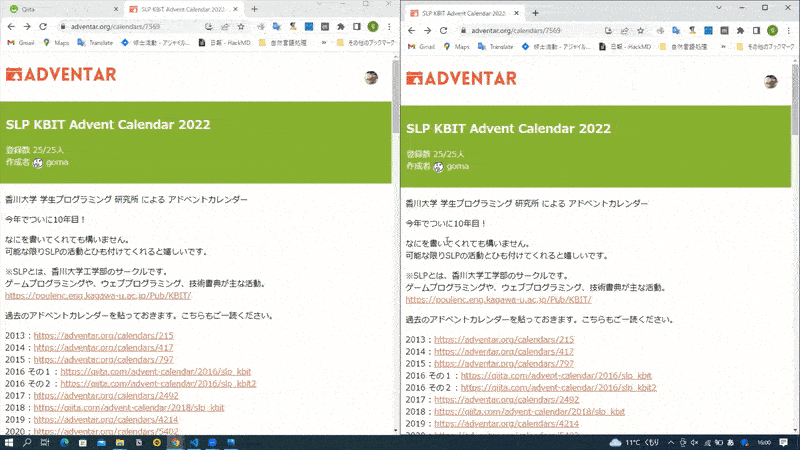Close the Qiita tab

116,9
